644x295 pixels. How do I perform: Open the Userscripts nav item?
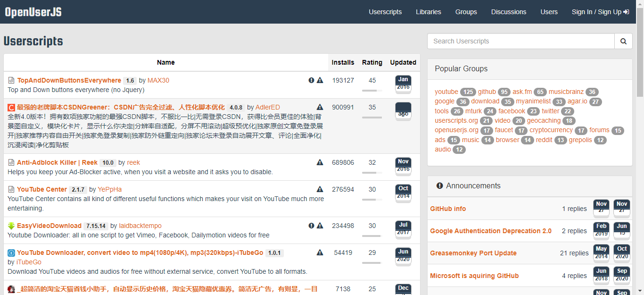385,12
